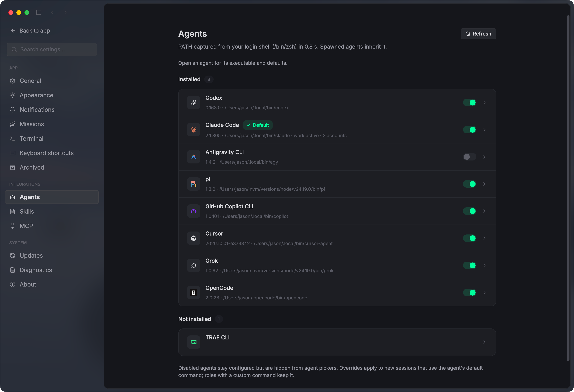
Task: Click the Codex agent logo icon
Action: click(x=193, y=102)
